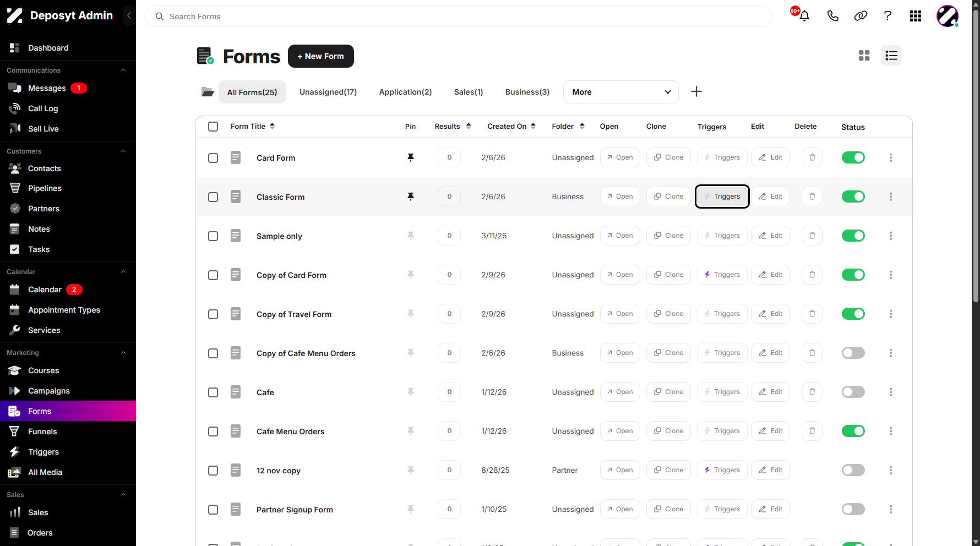Select the Business(3) folder tab

[x=527, y=92]
